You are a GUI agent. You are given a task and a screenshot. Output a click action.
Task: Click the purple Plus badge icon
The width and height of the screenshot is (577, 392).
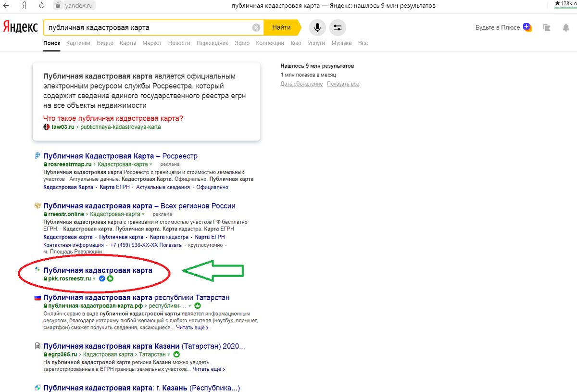(x=527, y=27)
